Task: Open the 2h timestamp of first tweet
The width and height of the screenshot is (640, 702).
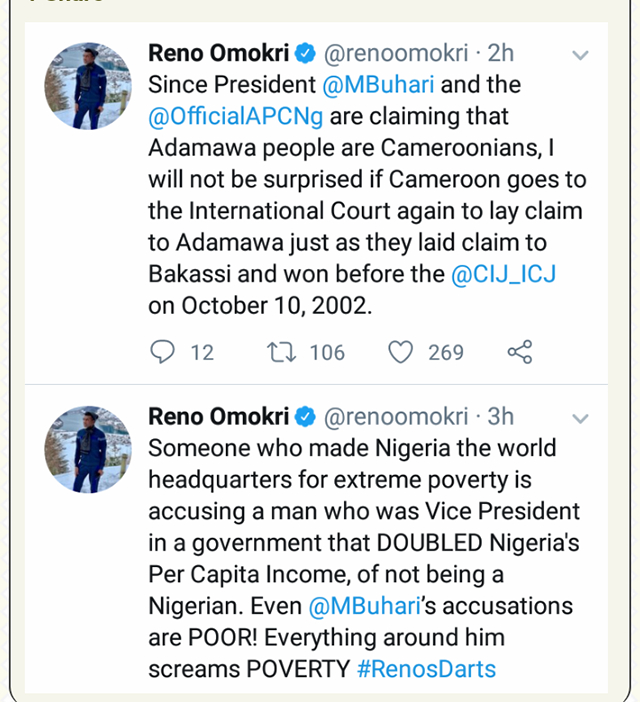Action: click(501, 53)
